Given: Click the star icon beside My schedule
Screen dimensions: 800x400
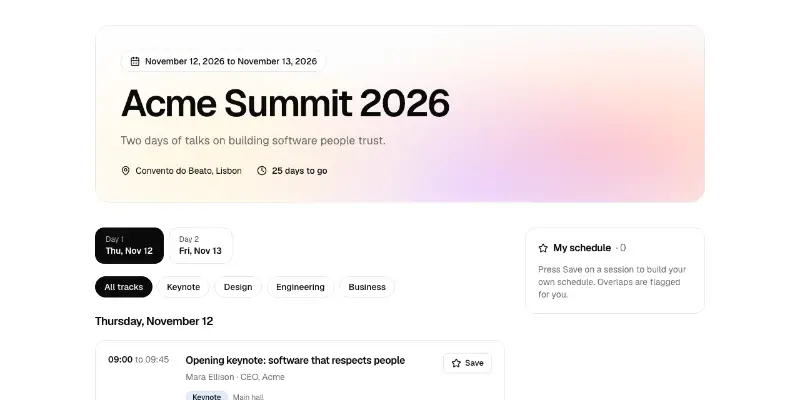Looking at the screenshot, I should click(543, 248).
